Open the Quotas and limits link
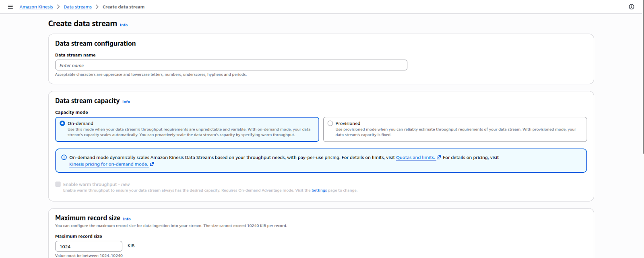This screenshot has width=644, height=258. (415, 157)
